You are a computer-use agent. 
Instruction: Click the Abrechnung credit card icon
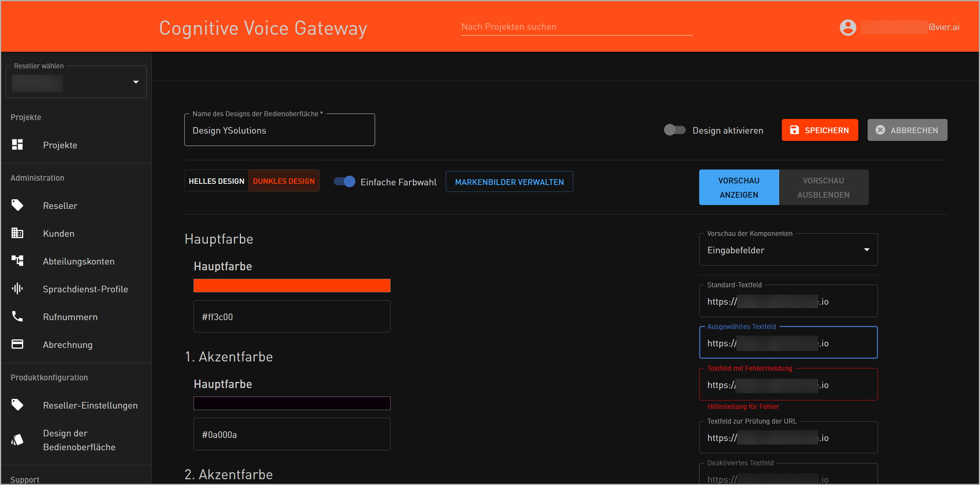point(17,344)
